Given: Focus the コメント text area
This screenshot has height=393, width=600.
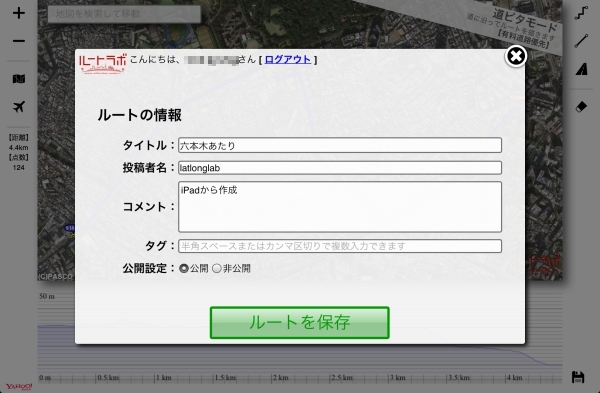Looking at the screenshot, I should [340, 207].
